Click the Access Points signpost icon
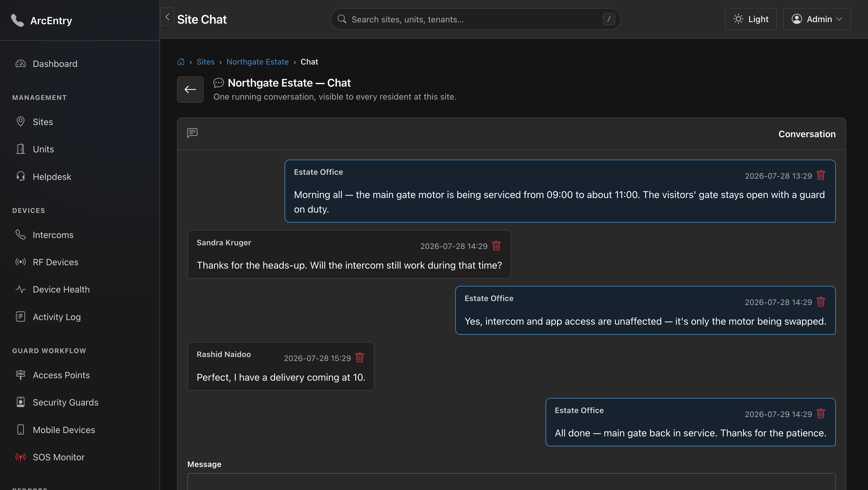868x490 pixels. (x=21, y=375)
